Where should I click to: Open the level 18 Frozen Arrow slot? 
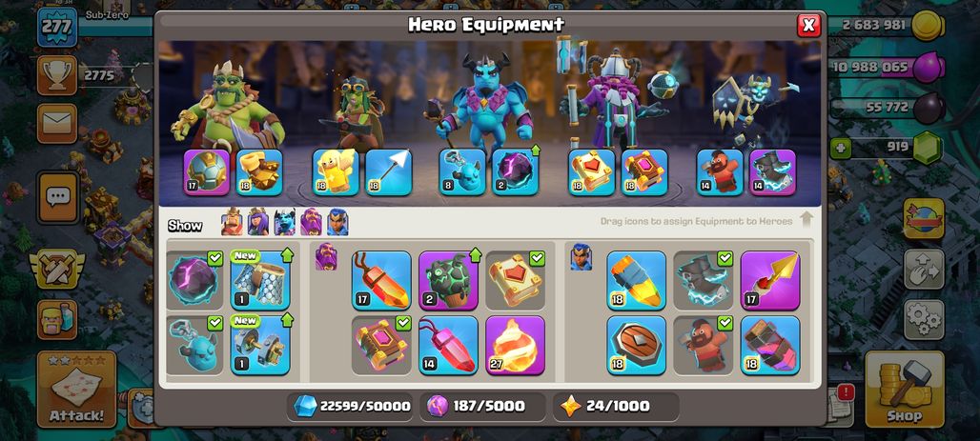coord(388,172)
